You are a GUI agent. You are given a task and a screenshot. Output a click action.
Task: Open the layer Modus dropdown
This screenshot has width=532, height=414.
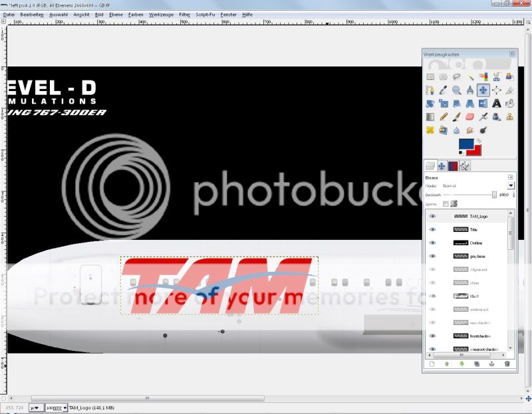[511, 185]
